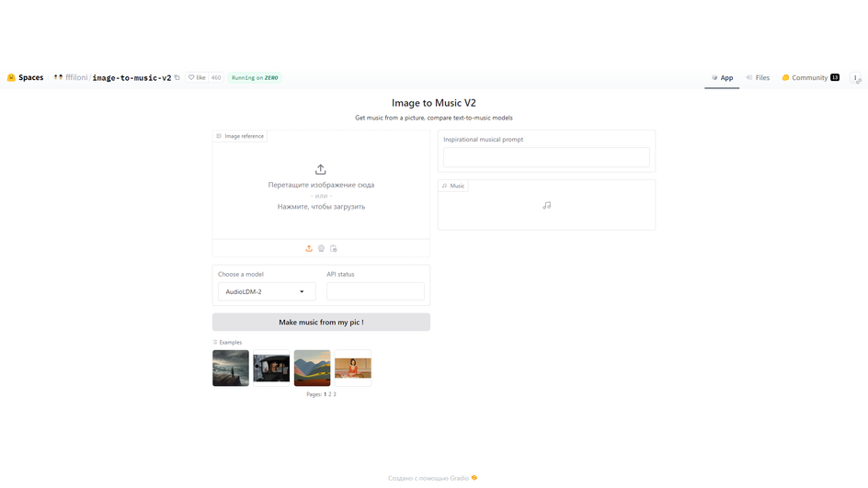Screen dimensions: 868x488
Task: Open the Community tab
Action: tap(810, 77)
